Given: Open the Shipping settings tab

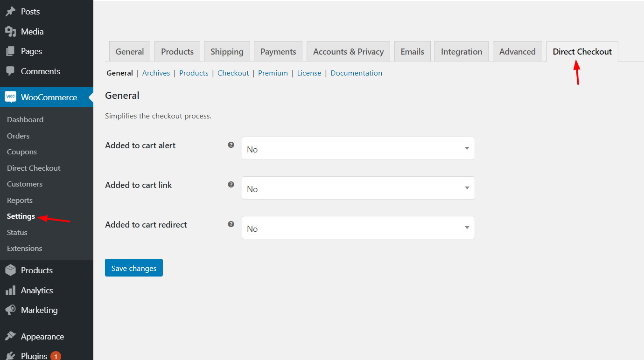Looking at the screenshot, I should [x=227, y=52].
